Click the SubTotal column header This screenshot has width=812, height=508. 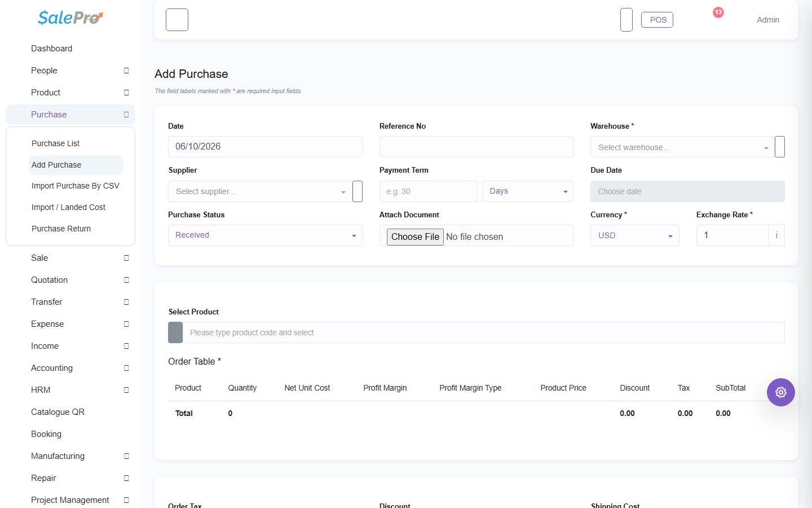(x=730, y=388)
